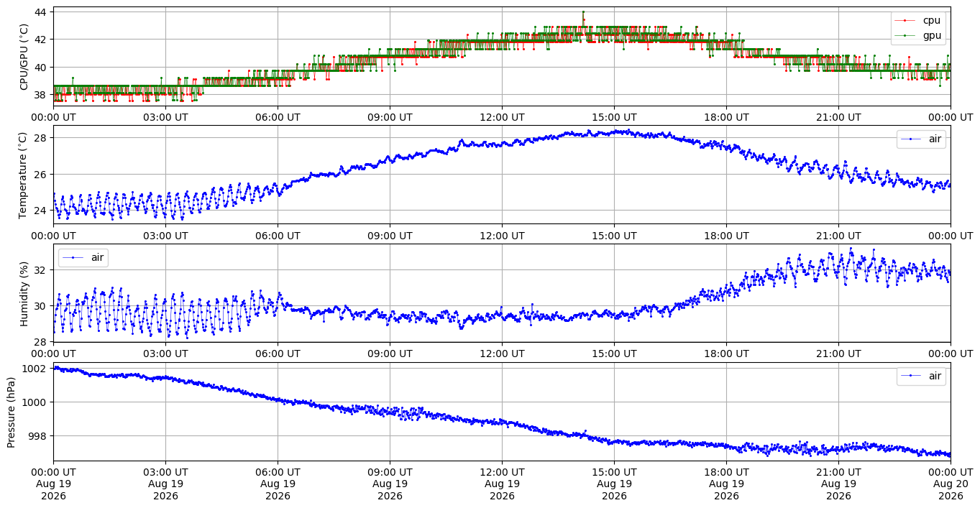Click the 06:00 UT Aug 19 bottom tick label
The height and width of the screenshot is (508, 980).
click(278, 484)
